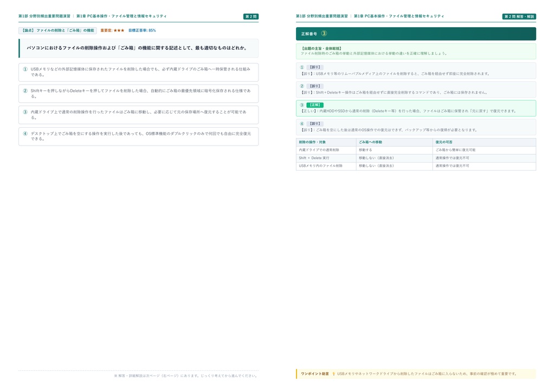This screenshot has width=555, height=392.
Task: Click the 【論点】ファイルの削除と「ごみ箱」の機能 tag
Action: [57, 30]
